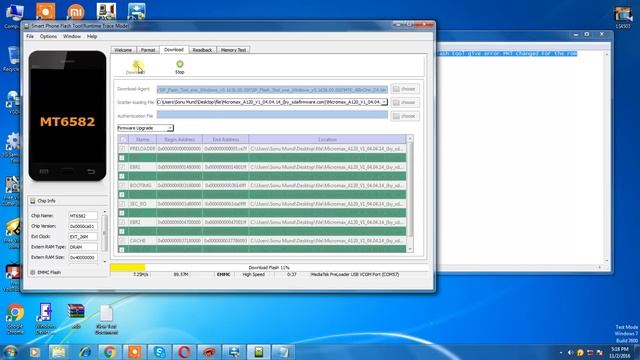Switch to Notepad taskbar button

point(283,352)
